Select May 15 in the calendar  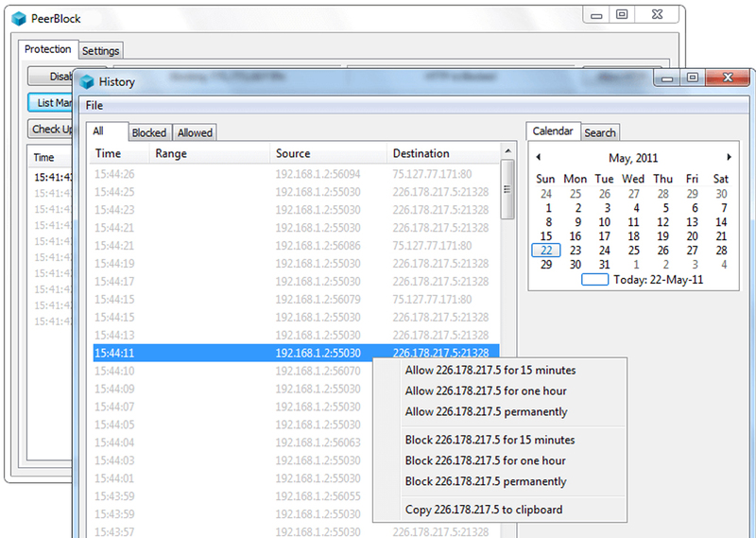(x=546, y=236)
